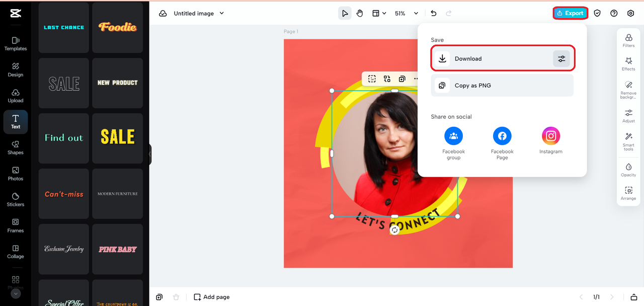644x306 pixels.
Task: Choose the Find out text preset
Action: pyautogui.click(x=64, y=138)
